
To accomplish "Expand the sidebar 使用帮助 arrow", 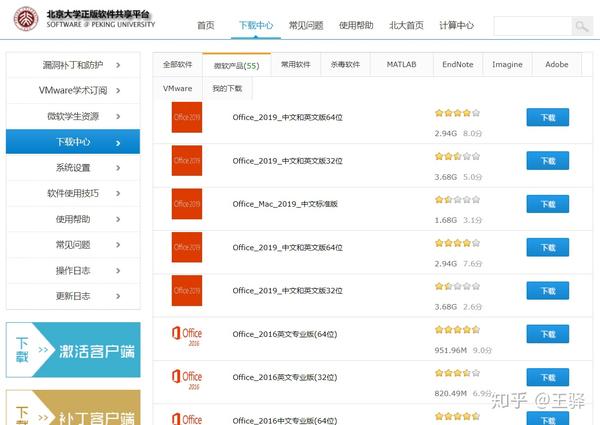I will 118,219.
